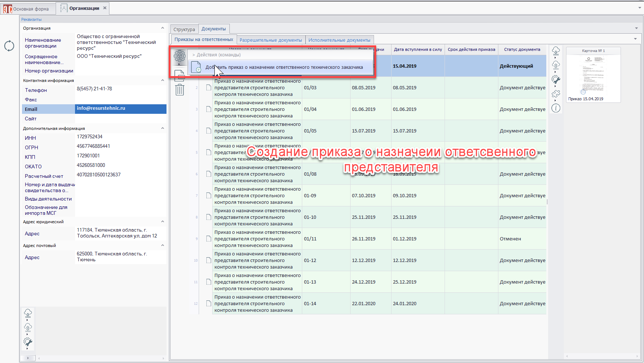Click the gear-wrench settings icon beside the card thumbnail
The image size is (644, 363).
[556, 80]
